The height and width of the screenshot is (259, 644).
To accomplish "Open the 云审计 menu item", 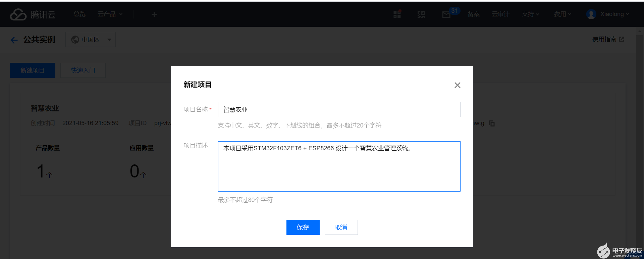I will [x=500, y=14].
